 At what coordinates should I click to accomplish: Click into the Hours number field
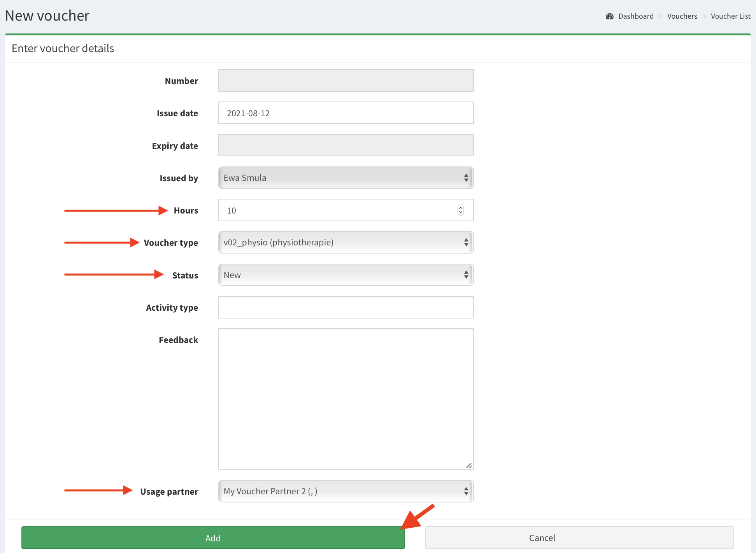click(335, 210)
